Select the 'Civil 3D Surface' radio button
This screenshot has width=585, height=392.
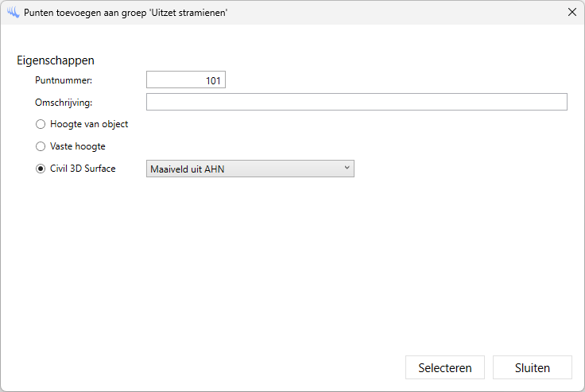point(41,169)
